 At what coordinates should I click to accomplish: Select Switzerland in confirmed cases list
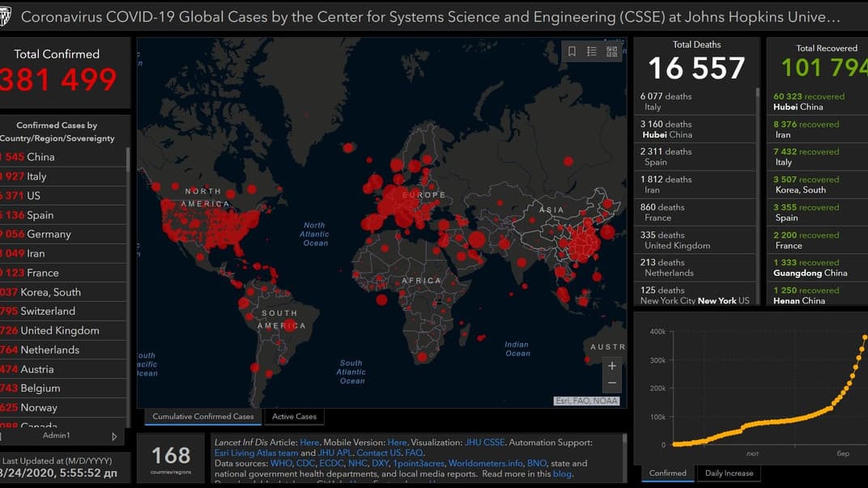[x=63, y=312]
